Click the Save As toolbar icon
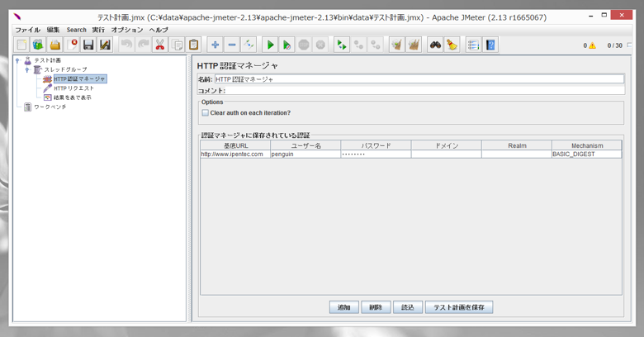This screenshot has height=337, width=644. click(x=105, y=45)
